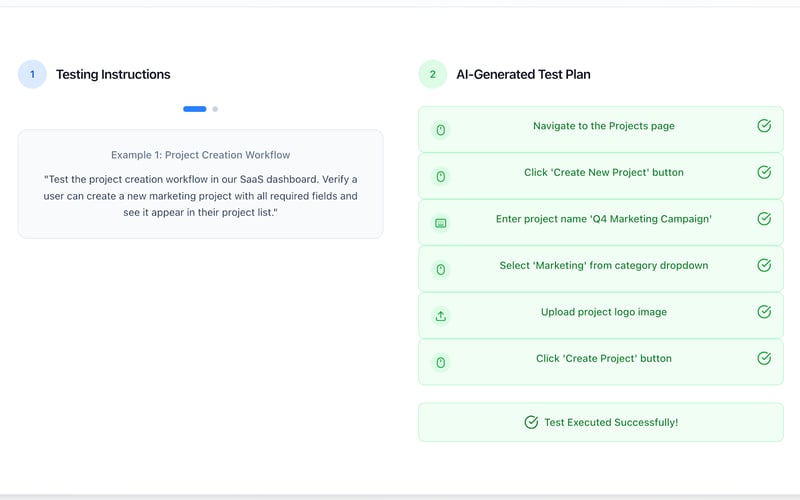This screenshot has height=500, width=800.
Task: Click step 1 number badge
Action: coord(32,74)
